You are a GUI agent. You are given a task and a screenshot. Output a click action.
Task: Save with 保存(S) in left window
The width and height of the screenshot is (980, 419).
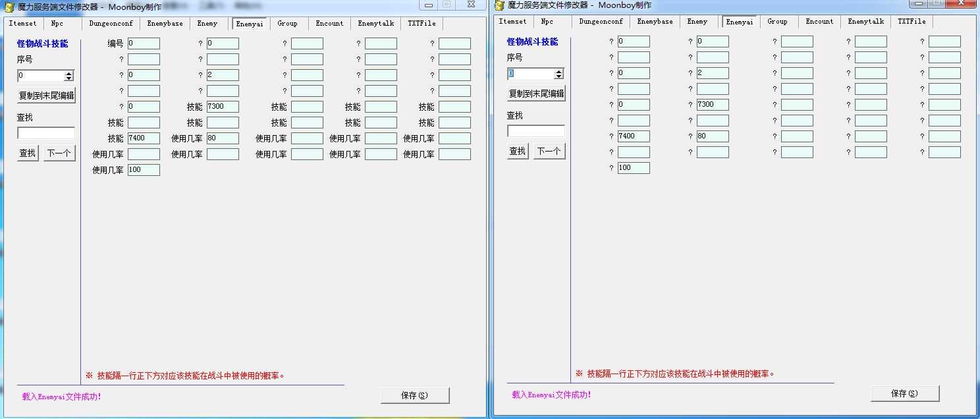coord(415,395)
